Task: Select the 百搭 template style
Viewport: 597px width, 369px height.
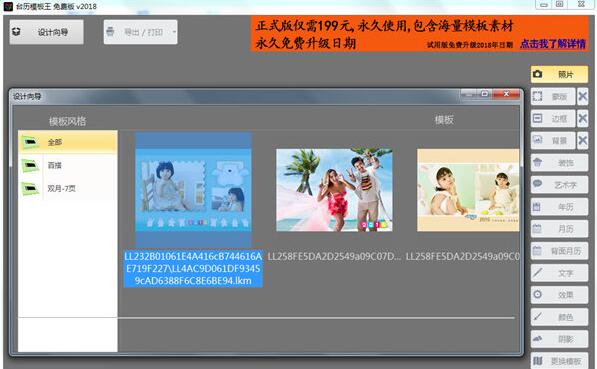Action: tap(68, 165)
